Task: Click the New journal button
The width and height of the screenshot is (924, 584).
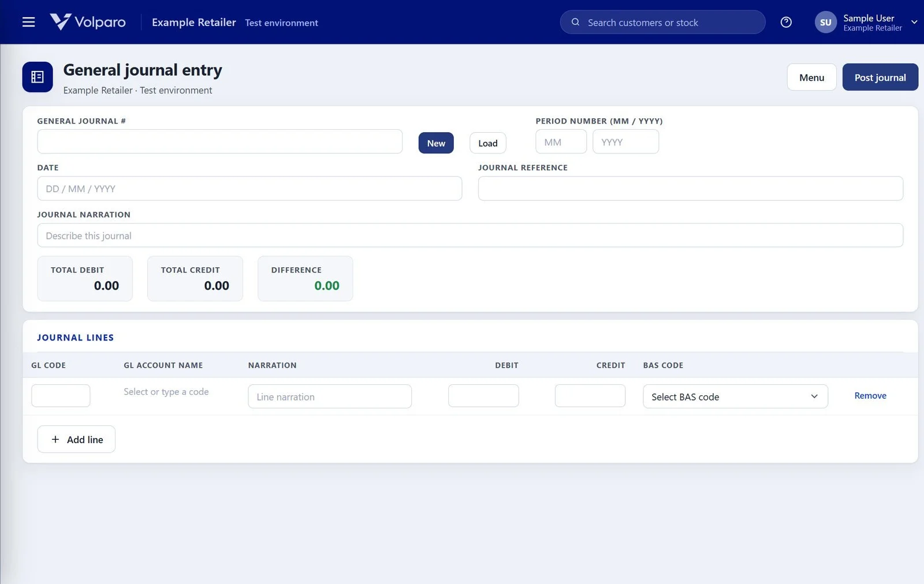Action: pyautogui.click(x=436, y=143)
